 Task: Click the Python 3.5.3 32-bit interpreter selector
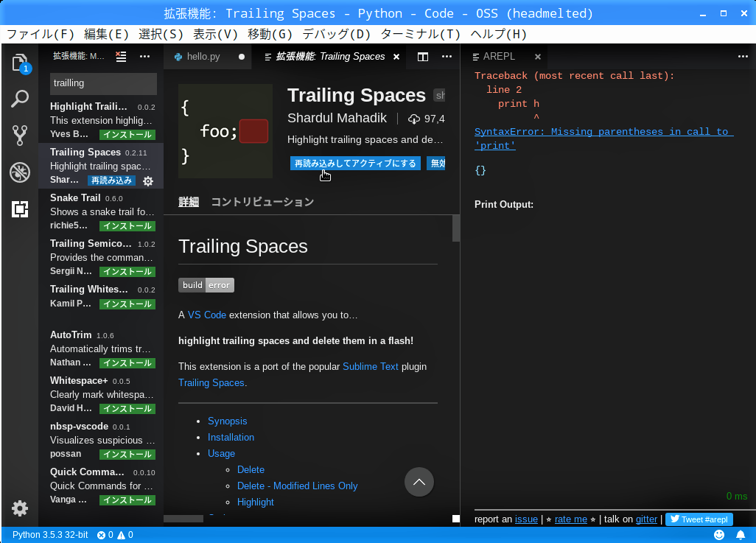(x=50, y=535)
